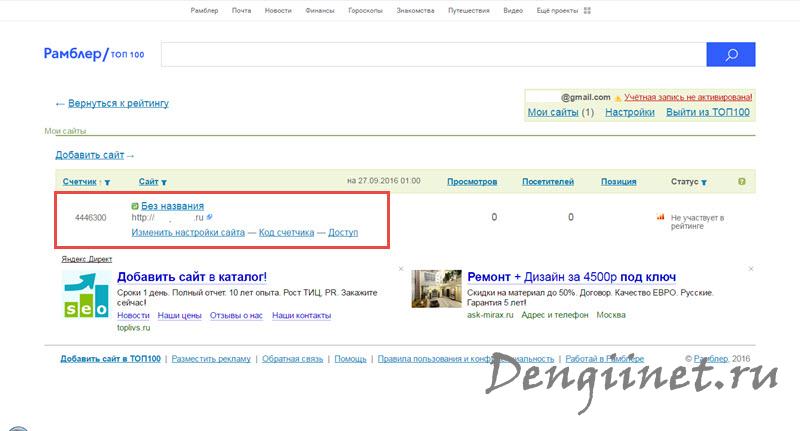Open Путешествия in top navigation
Image resolution: width=800 pixels, height=431 pixels.
click(x=469, y=10)
